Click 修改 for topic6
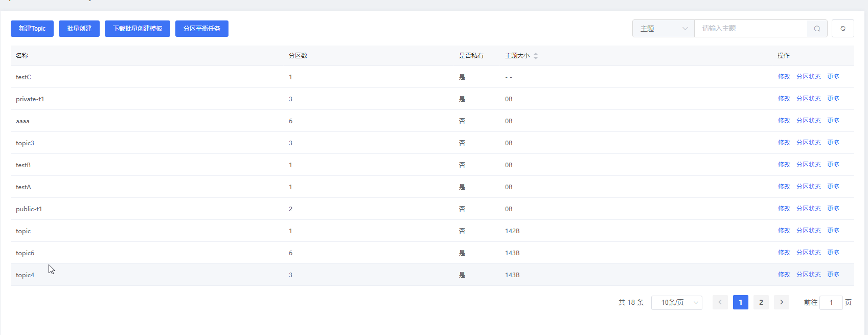868x335 pixels. [784, 253]
